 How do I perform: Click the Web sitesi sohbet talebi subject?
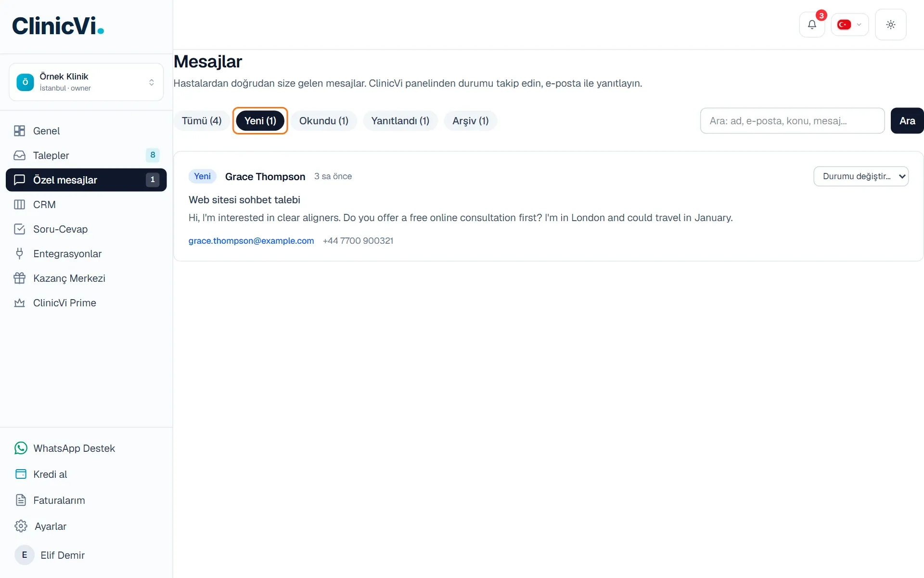(x=244, y=200)
